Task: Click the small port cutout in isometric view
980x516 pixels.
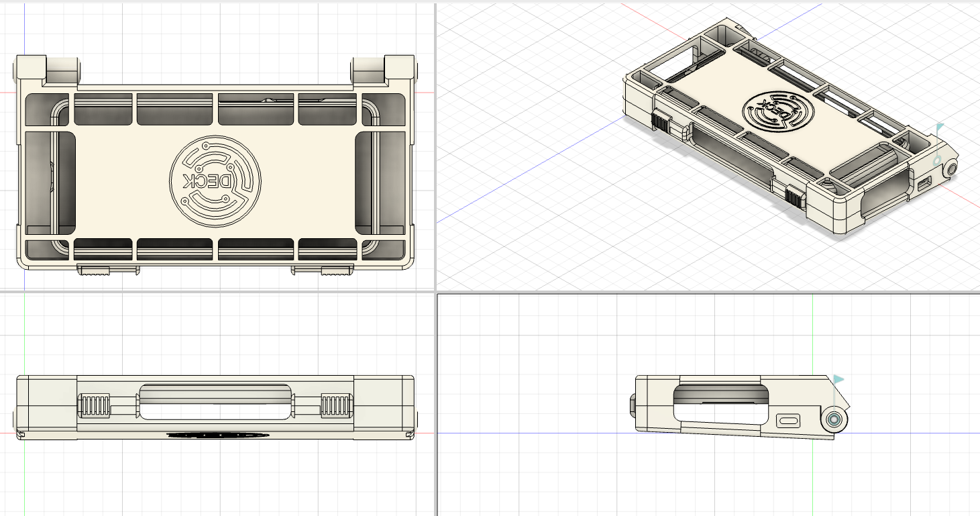Action: (923, 185)
